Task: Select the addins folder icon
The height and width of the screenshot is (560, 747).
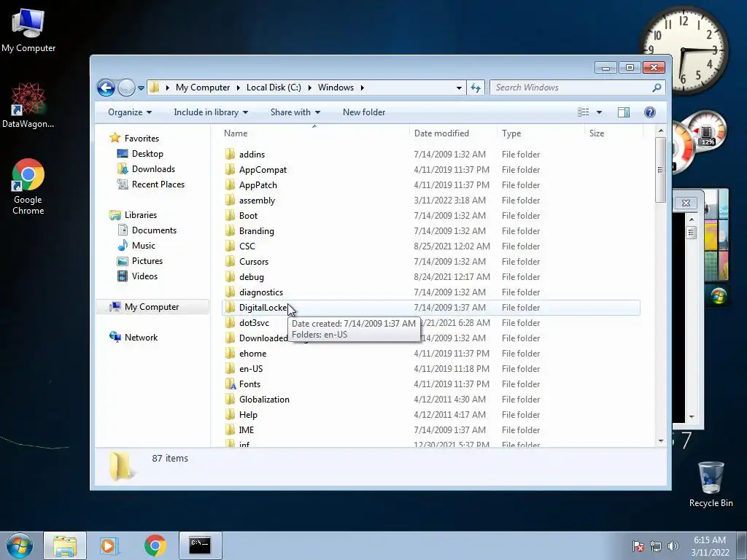Action: 230,154
